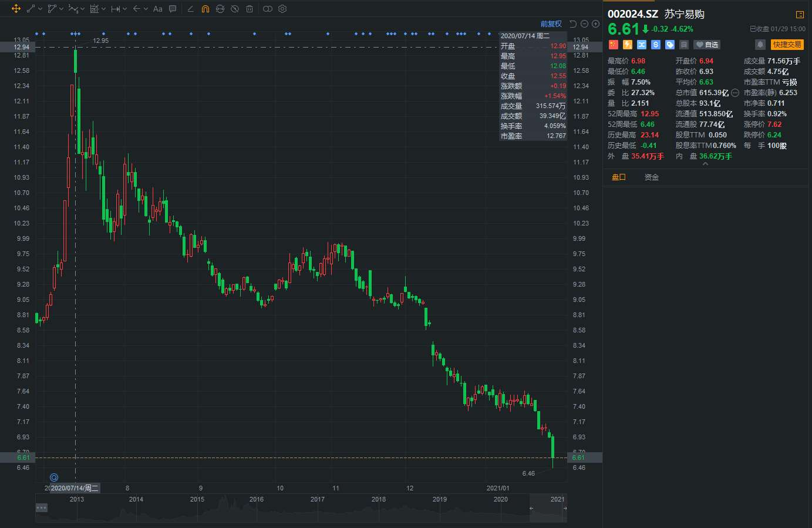The image size is (812, 528).
Task: Click the 前复权 adjustment link
Action: coord(551,24)
